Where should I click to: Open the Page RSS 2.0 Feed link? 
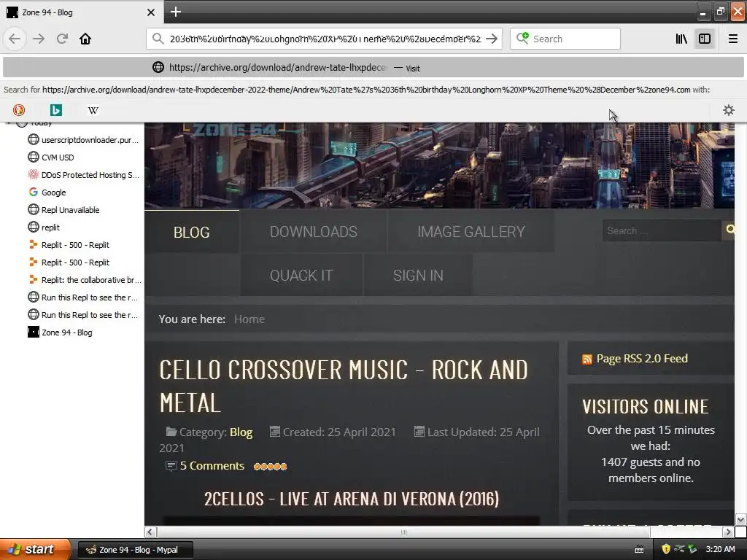click(x=642, y=359)
